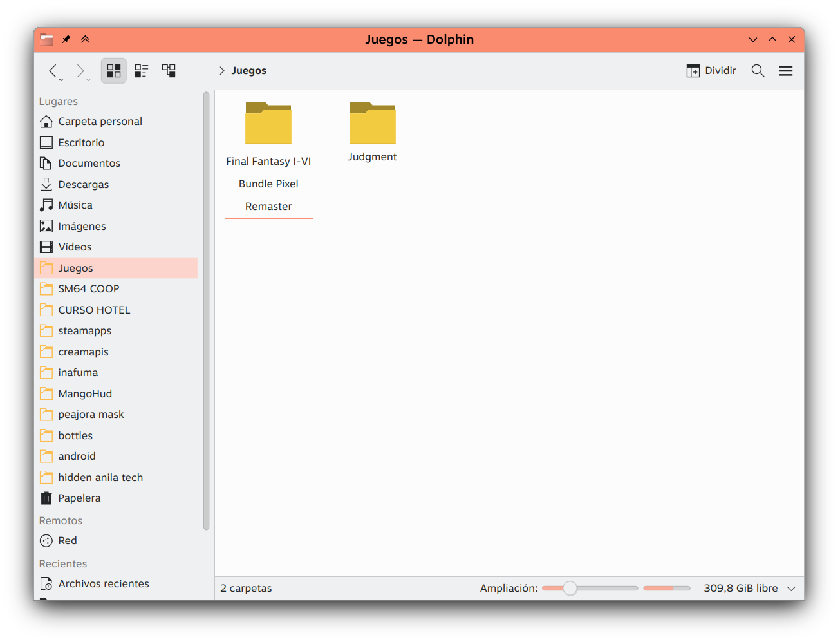
Task: Click the home icon beside Carpeta personal
Action: click(x=46, y=122)
